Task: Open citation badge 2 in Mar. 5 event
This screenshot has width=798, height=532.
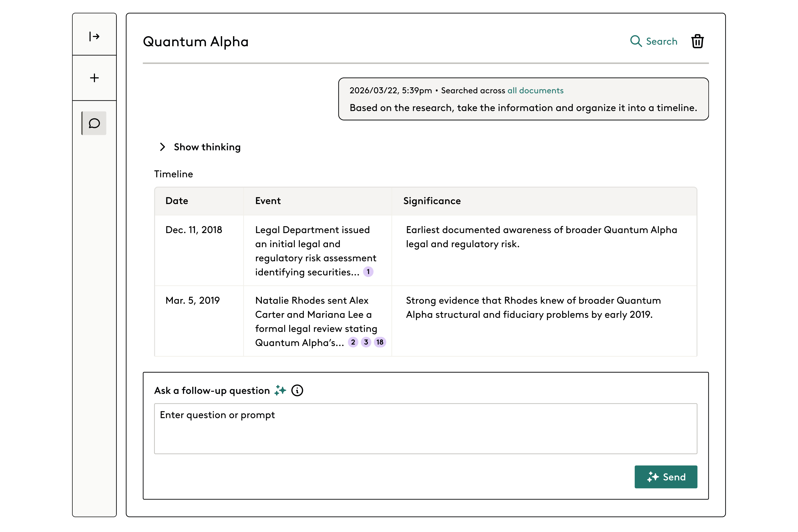Action: coord(353,342)
